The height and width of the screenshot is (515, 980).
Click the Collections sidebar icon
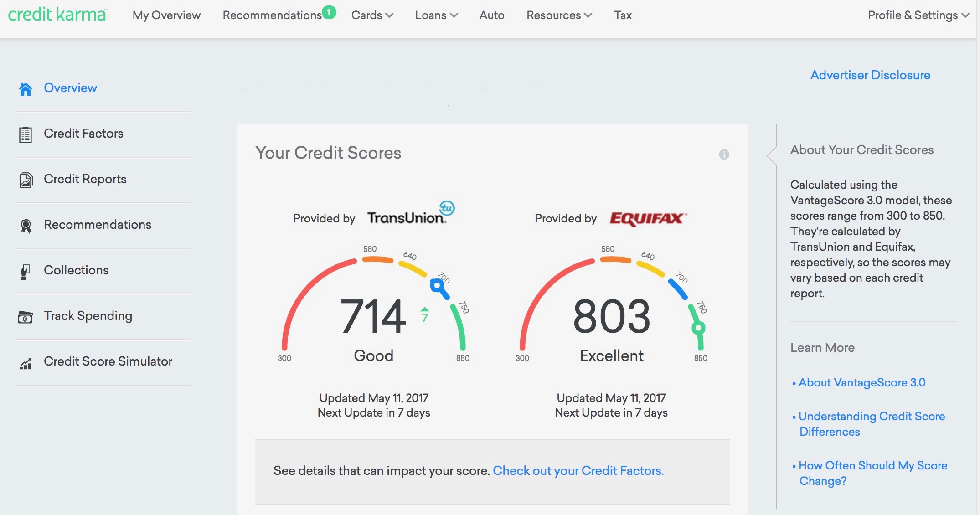click(25, 272)
